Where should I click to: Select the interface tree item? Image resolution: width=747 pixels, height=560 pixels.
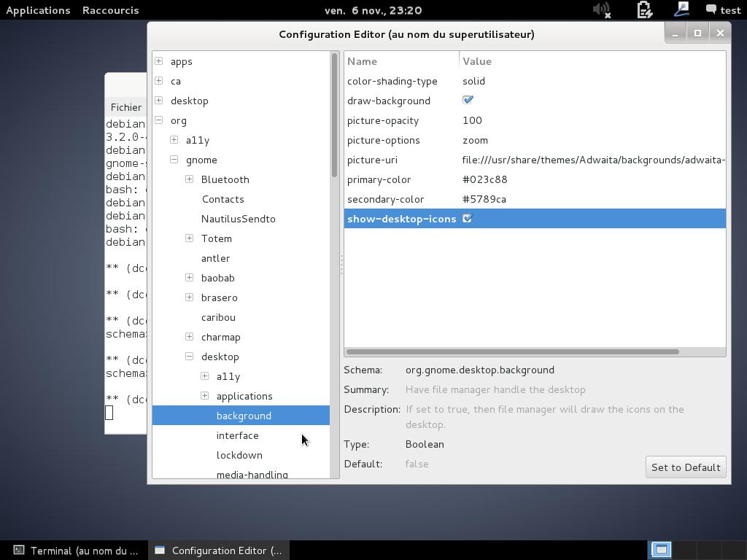(x=237, y=435)
